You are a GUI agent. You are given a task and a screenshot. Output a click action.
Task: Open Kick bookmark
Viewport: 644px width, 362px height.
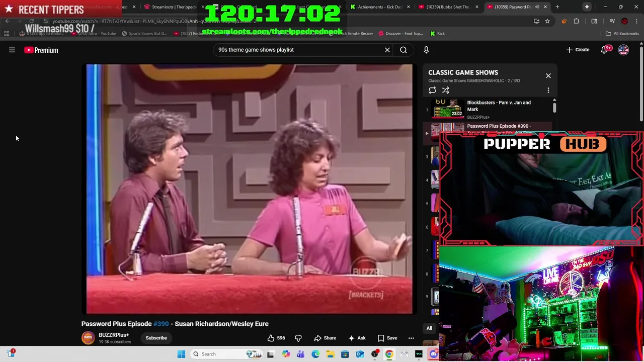(x=437, y=33)
